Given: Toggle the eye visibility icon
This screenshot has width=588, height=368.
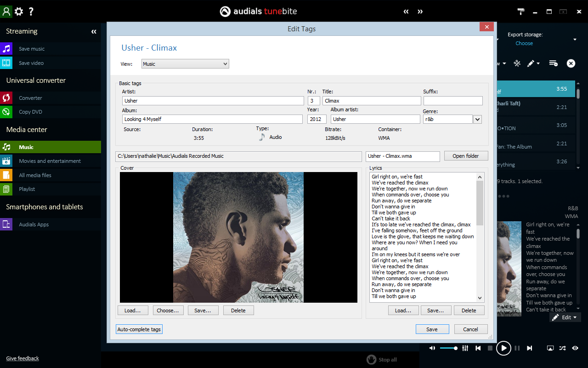Looking at the screenshot, I should (x=575, y=348).
